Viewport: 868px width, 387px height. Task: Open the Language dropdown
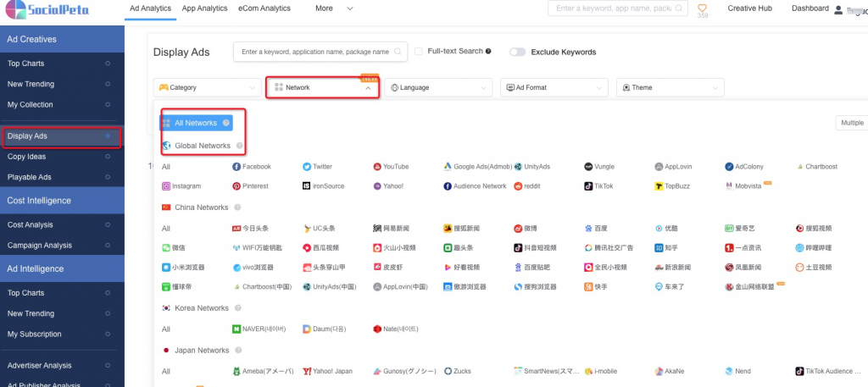(x=438, y=87)
